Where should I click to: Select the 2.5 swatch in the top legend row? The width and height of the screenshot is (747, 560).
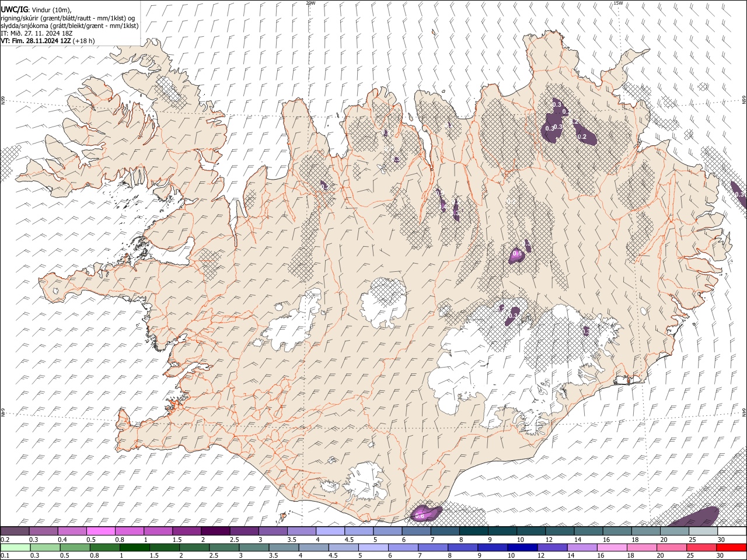pyautogui.click(x=244, y=531)
